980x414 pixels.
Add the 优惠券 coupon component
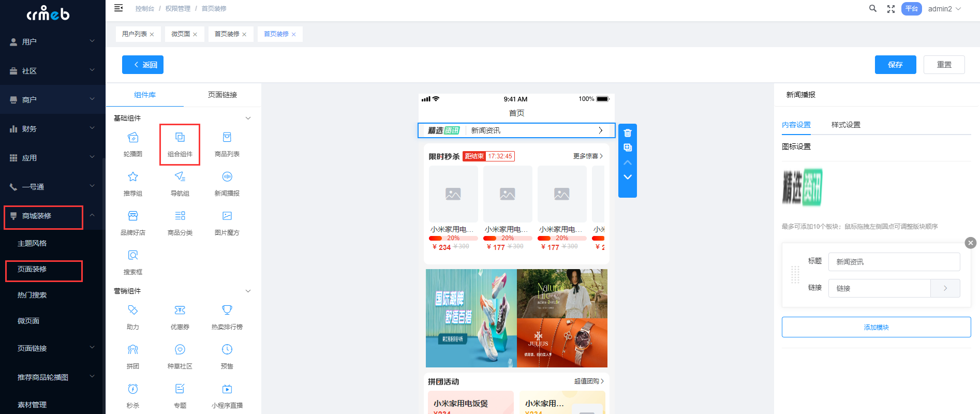(x=180, y=317)
